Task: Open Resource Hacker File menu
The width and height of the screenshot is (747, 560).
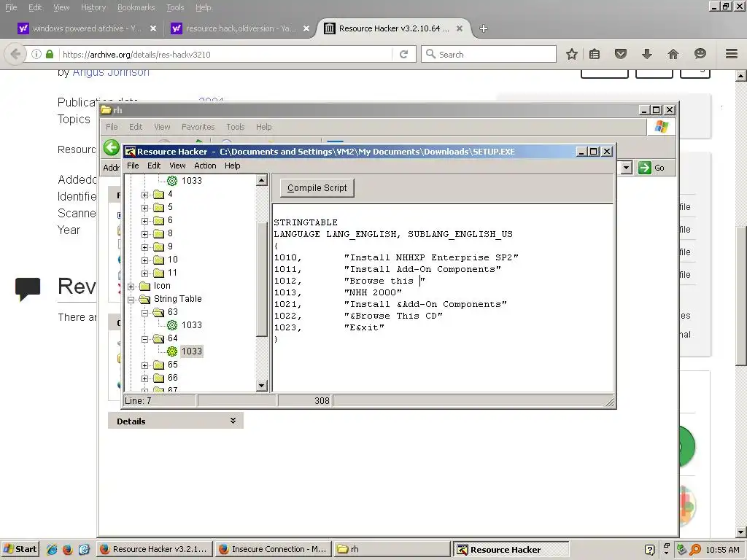Action: (133, 166)
